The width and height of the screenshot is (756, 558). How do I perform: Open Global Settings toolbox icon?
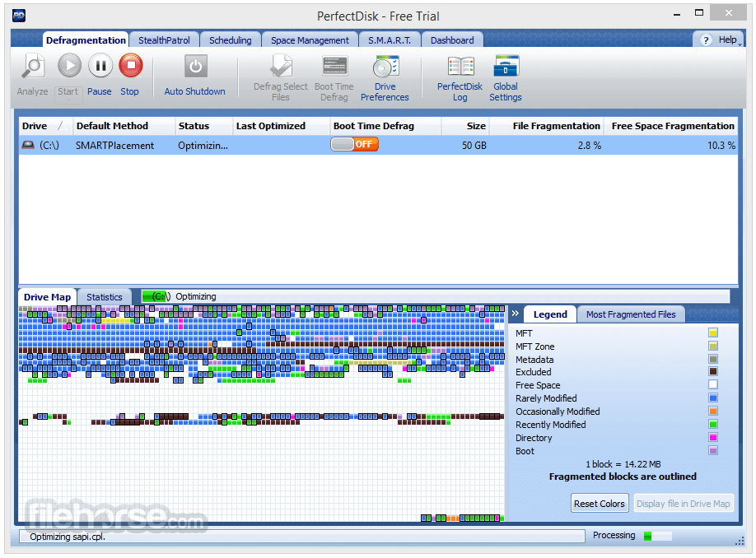pyautogui.click(x=506, y=66)
